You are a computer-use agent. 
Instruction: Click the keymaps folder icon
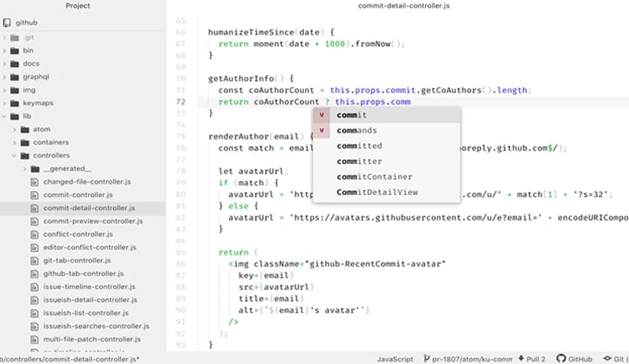coord(14,103)
